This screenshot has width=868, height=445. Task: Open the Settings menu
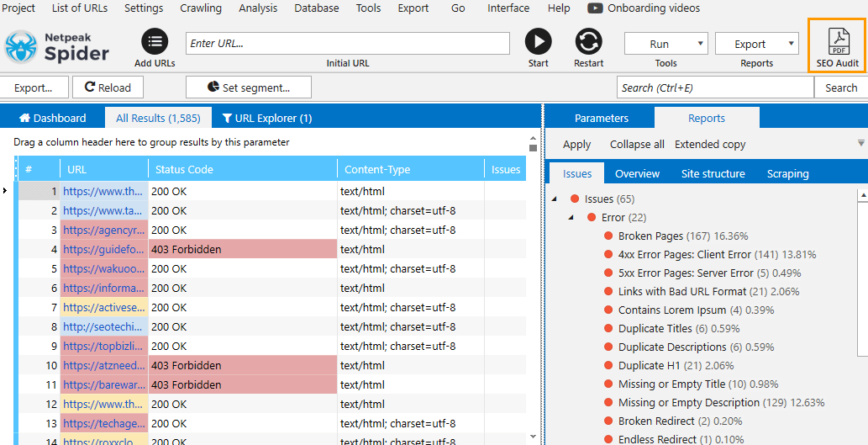click(144, 8)
